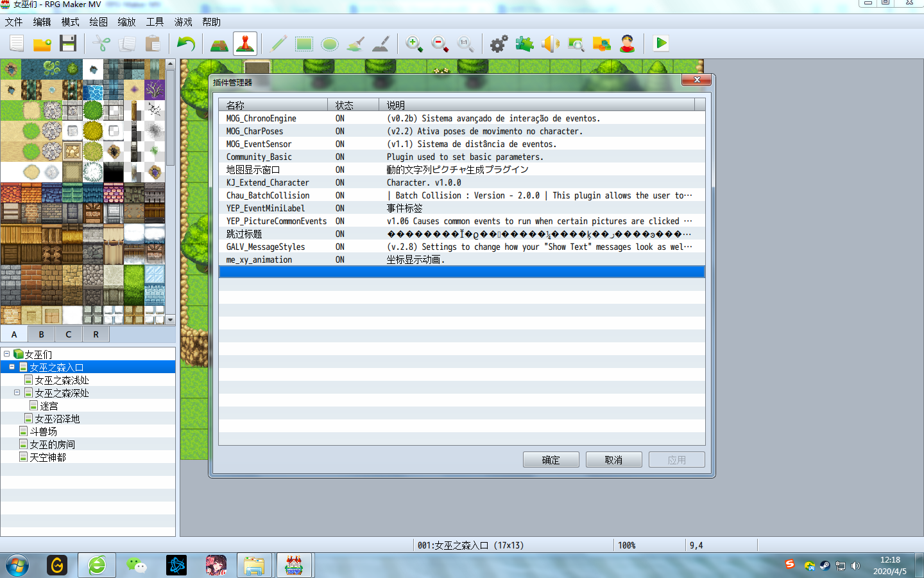This screenshot has height=578, width=924.
Task: Click the 取消 button in plugin manager
Action: (x=613, y=460)
